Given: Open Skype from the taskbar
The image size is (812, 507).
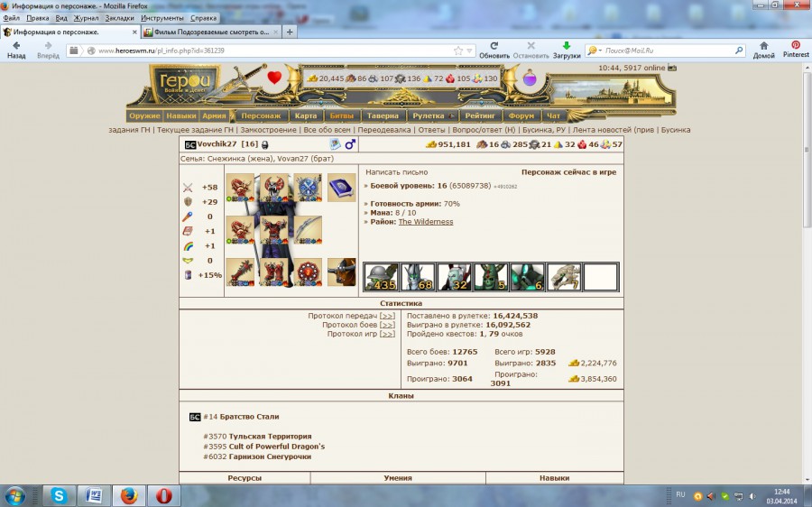Looking at the screenshot, I should coord(59,496).
